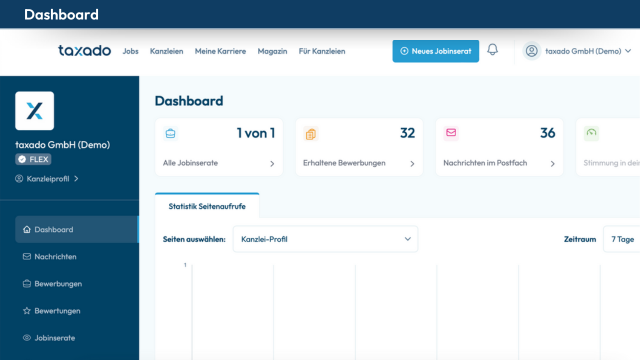640x360 pixels.
Task: Open the 7 Tage Zeitraum dropdown
Action: (622, 239)
